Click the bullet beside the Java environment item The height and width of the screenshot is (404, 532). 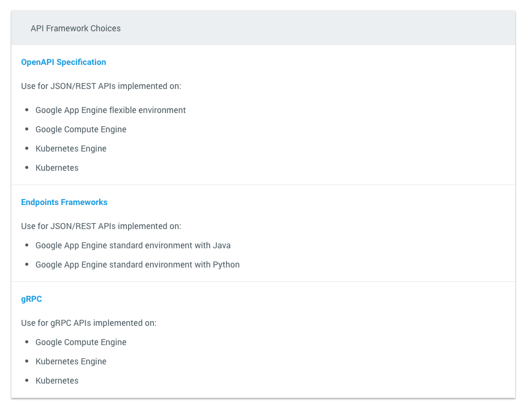[27, 245]
